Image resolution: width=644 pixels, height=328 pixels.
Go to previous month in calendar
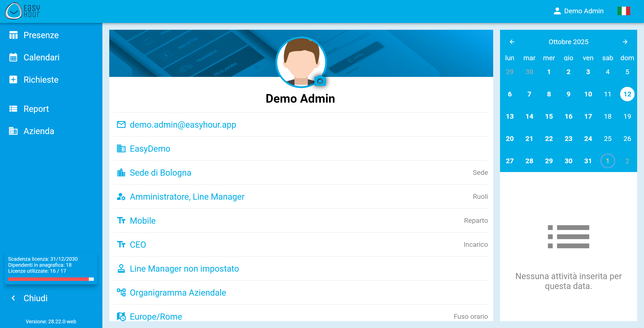click(512, 42)
